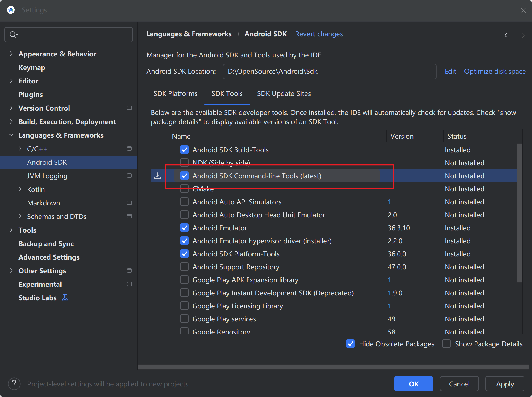532x397 pixels.
Task: Click project-level icon next to JVM Logging
Action: (x=129, y=176)
